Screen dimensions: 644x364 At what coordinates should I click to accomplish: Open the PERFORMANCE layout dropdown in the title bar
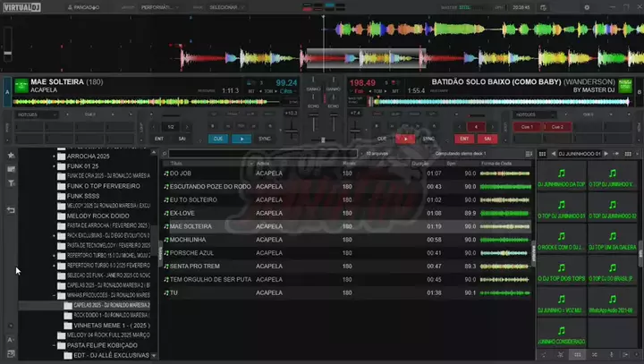160,7
